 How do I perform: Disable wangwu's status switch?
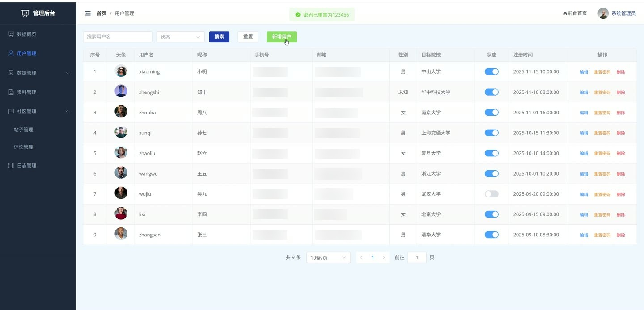[x=491, y=174]
